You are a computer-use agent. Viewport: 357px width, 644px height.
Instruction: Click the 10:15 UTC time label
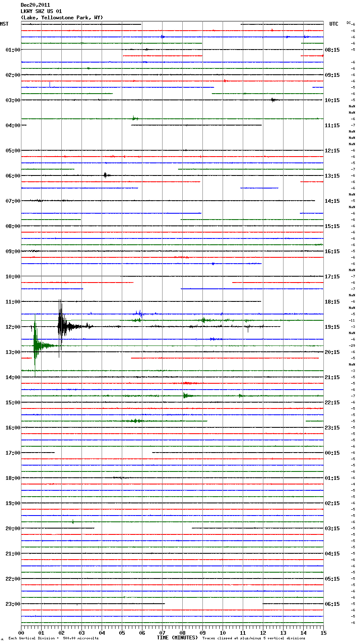(332, 100)
